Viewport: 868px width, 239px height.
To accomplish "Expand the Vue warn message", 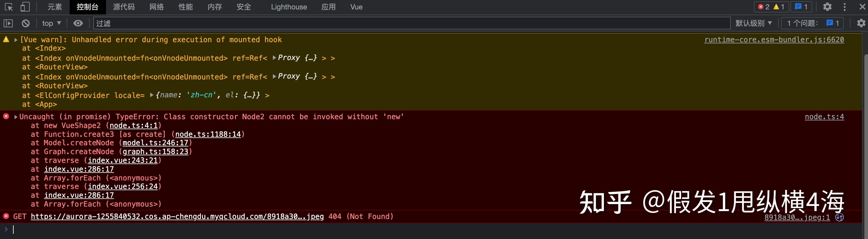I will pyautogui.click(x=16, y=40).
